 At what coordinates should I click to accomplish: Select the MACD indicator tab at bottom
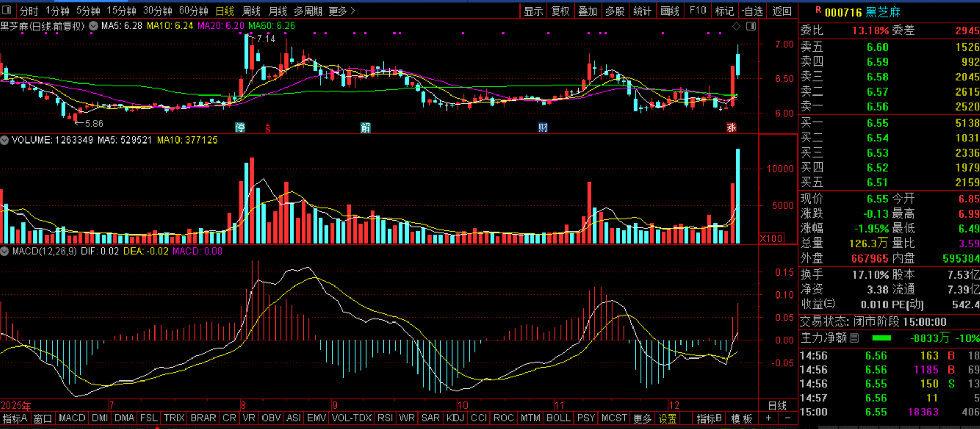click(72, 418)
